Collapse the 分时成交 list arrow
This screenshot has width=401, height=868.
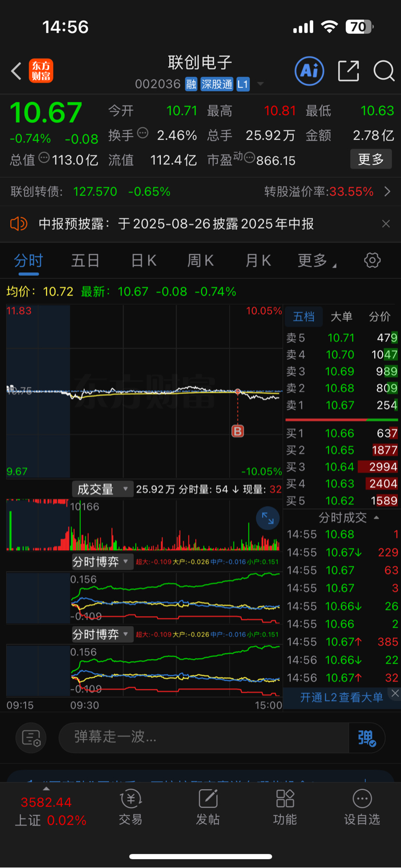tap(376, 518)
